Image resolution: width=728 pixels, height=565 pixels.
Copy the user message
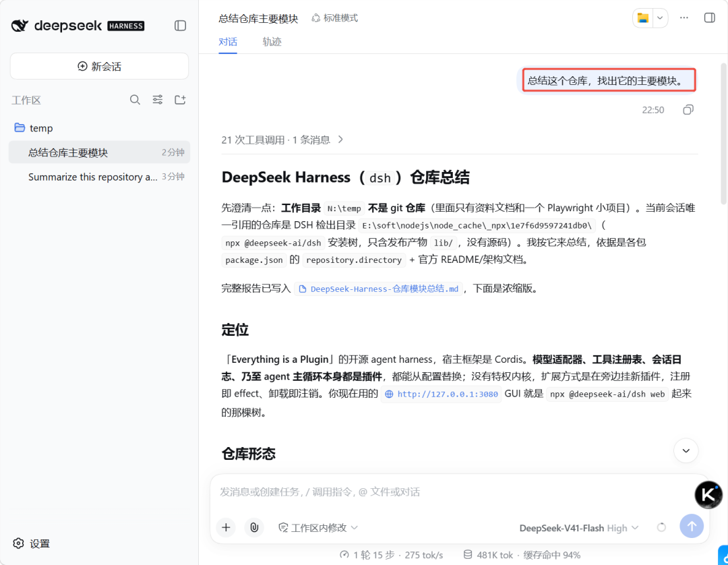tap(688, 110)
